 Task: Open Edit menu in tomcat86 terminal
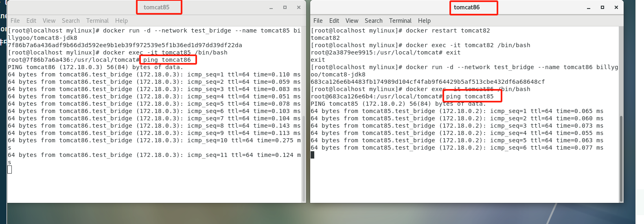point(334,21)
